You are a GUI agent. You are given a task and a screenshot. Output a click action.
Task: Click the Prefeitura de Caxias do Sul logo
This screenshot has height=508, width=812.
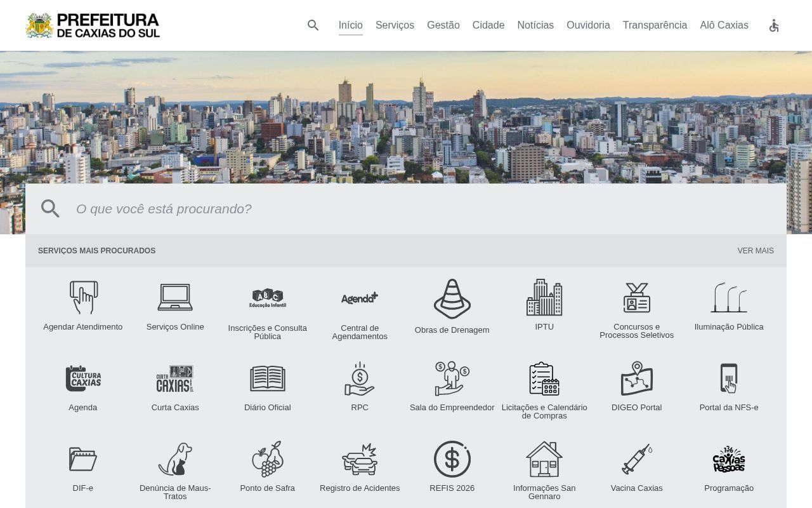pos(93,25)
